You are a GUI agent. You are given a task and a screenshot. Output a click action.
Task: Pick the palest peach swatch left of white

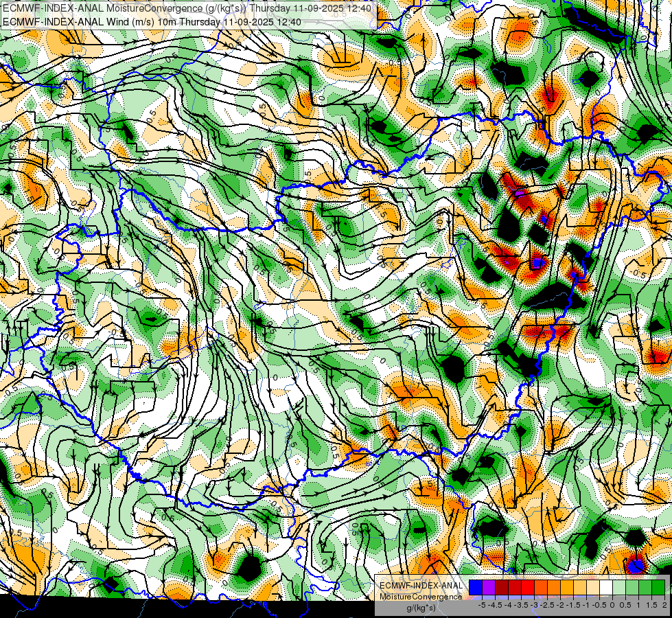coord(592,588)
